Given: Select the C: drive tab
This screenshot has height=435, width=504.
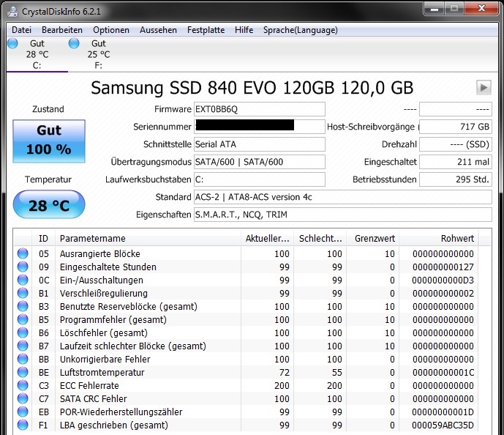Looking at the screenshot, I should click(x=37, y=54).
